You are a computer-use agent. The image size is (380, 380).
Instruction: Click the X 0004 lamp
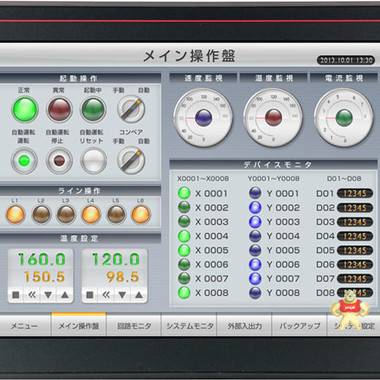[184, 236]
